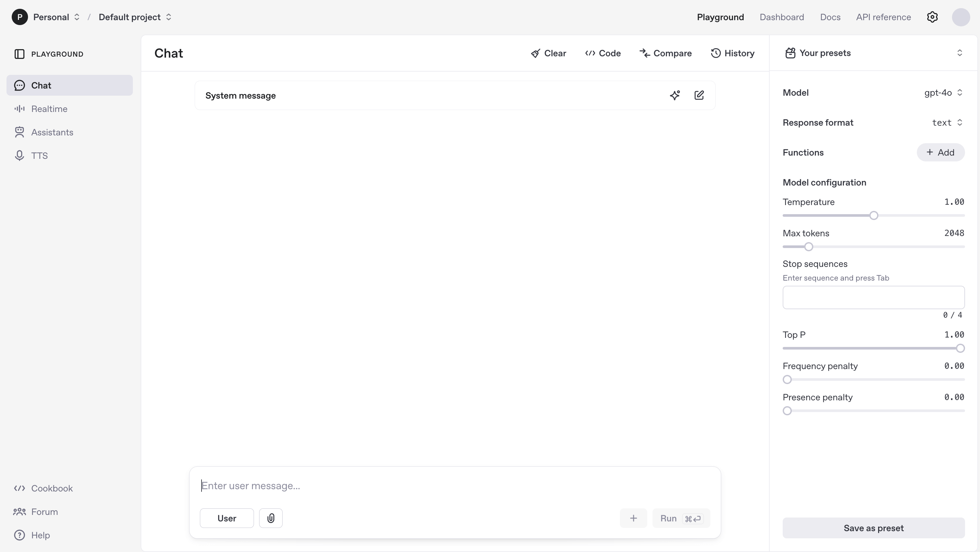Attach a file using the paperclip icon

(x=271, y=518)
